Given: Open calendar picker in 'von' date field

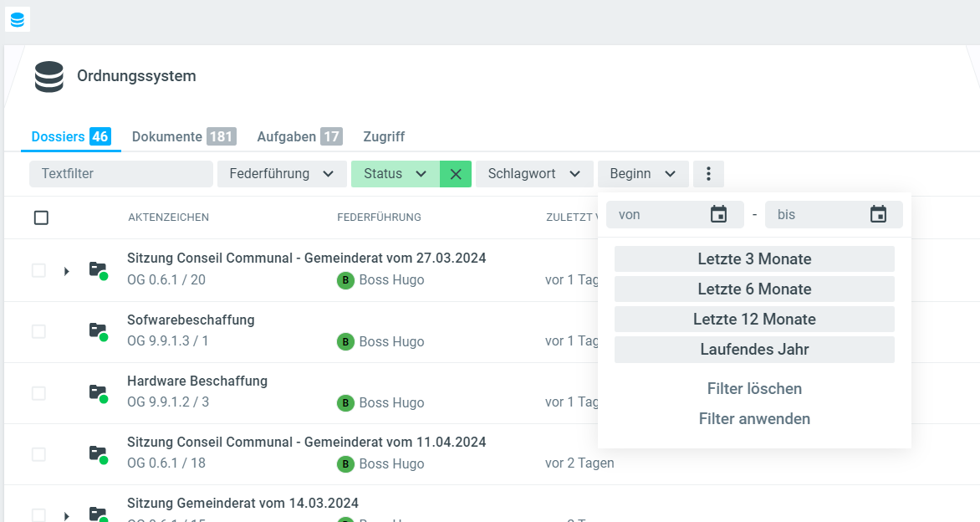Looking at the screenshot, I should [718, 215].
